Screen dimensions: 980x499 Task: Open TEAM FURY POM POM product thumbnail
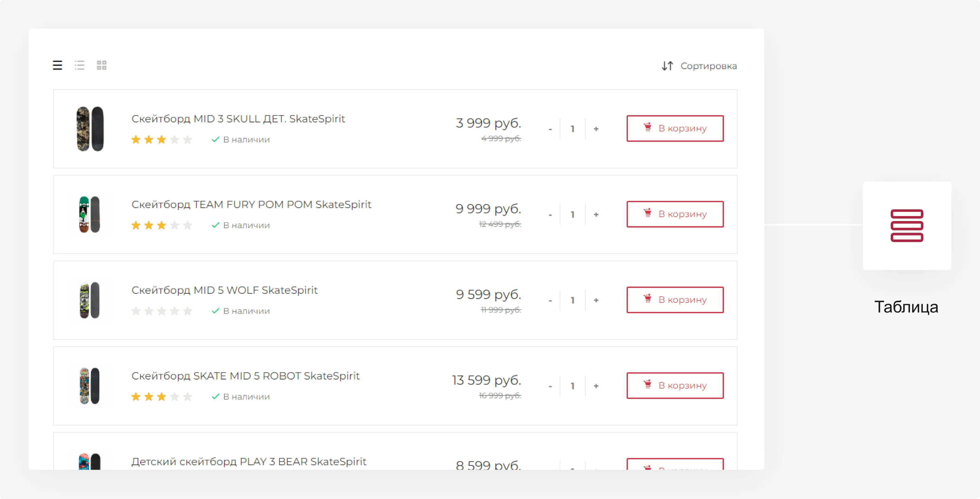click(x=90, y=215)
